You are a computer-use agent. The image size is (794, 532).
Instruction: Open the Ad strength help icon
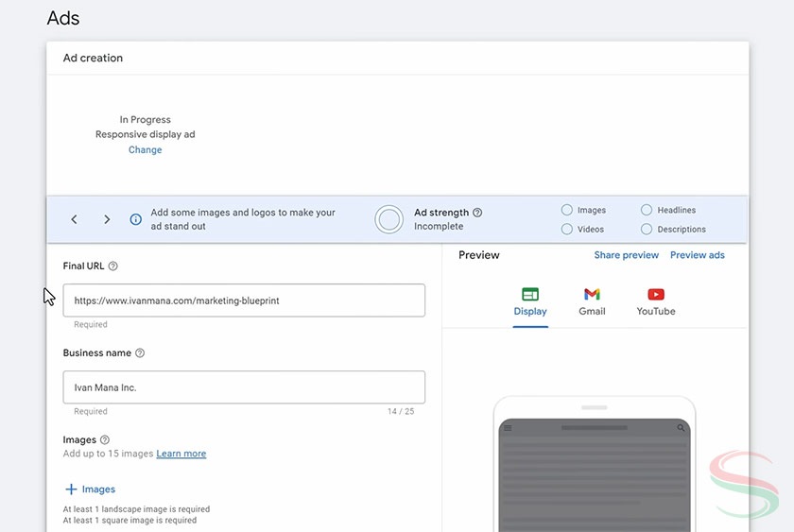[477, 213]
